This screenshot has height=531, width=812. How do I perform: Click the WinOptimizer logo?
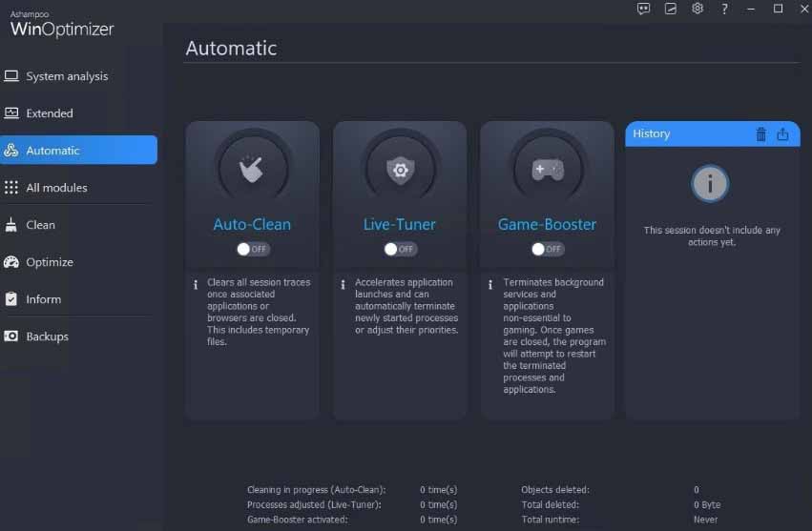point(62,24)
